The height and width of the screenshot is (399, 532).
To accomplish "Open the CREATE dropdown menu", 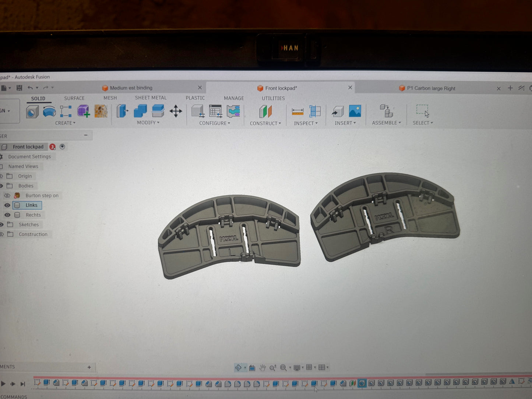I will coord(65,123).
